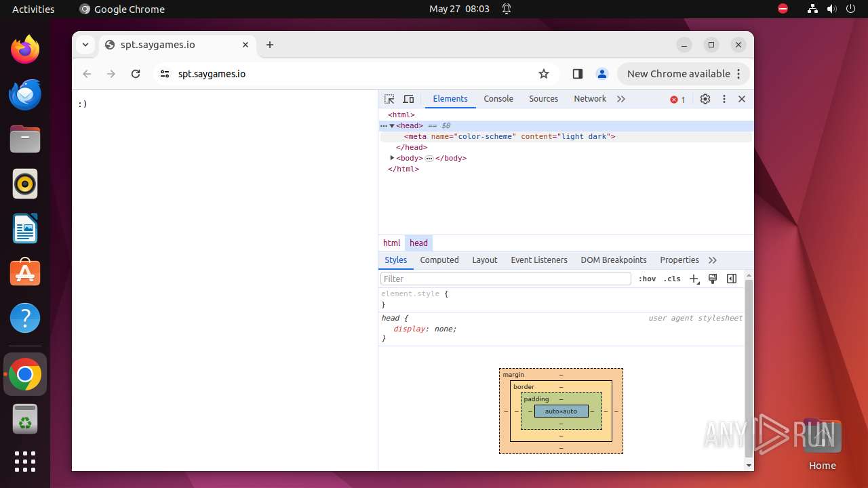The height and width of the screenshot is (488, 868).
Task: Focus the styles Filter field
Action: click(506, 279)
